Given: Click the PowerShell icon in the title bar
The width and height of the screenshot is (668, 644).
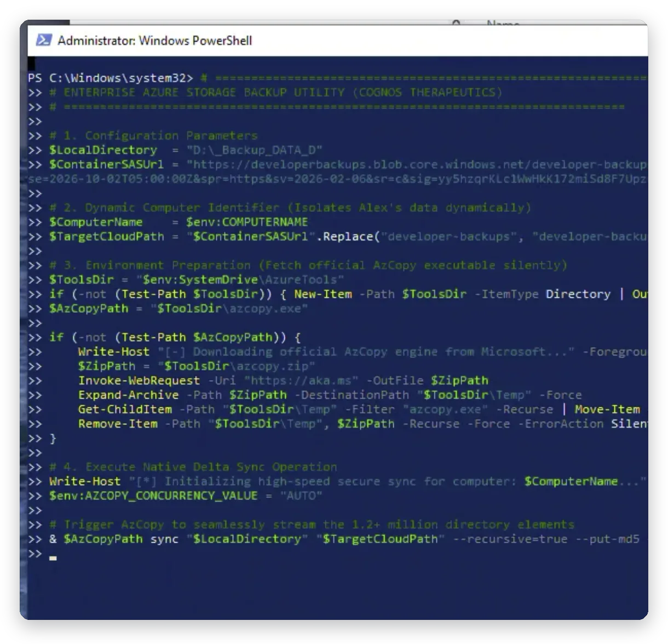Looking at the screenshot, I should click(x=44, y=40).
